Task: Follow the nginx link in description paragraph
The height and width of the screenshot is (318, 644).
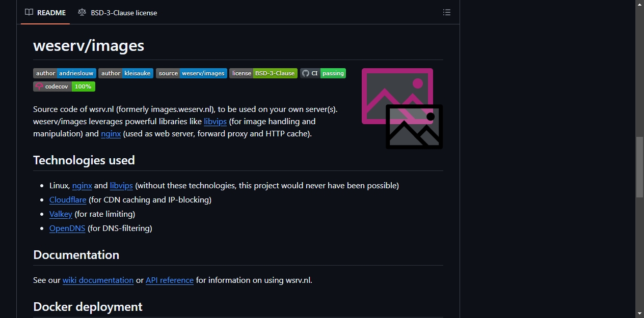Action: click(x=111, y=134)
